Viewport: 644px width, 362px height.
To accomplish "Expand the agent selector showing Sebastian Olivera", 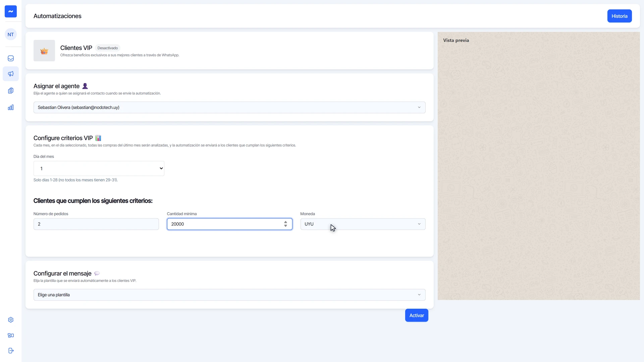I will tap(229, 108).
